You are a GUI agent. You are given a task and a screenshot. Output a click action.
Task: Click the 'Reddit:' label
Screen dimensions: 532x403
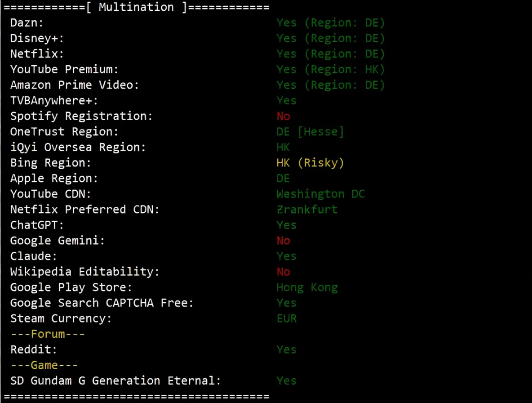34,349
